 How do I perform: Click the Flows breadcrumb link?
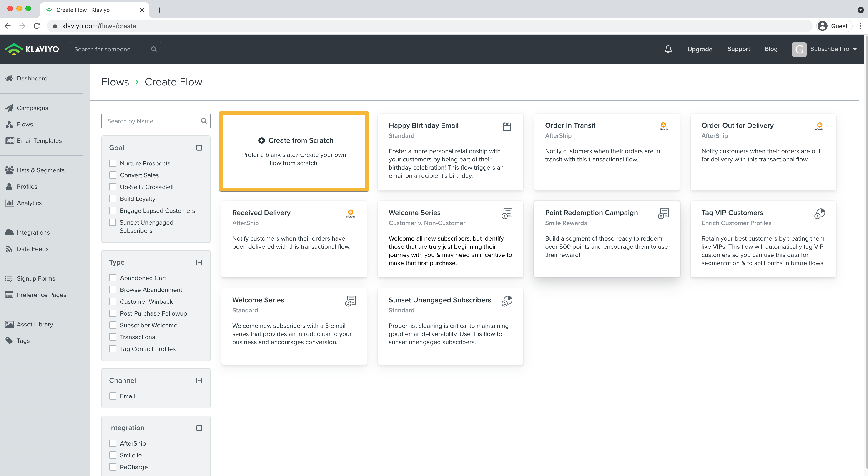115,82
